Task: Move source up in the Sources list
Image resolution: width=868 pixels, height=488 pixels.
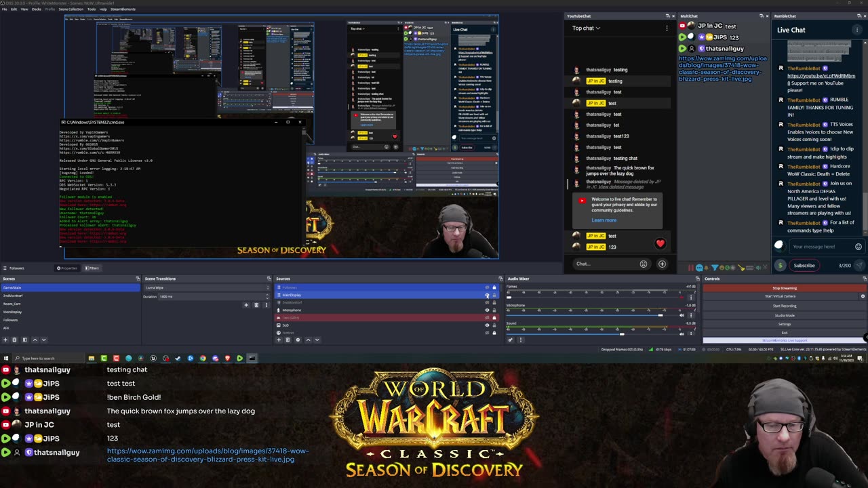Action: click(x=308, y=340)
